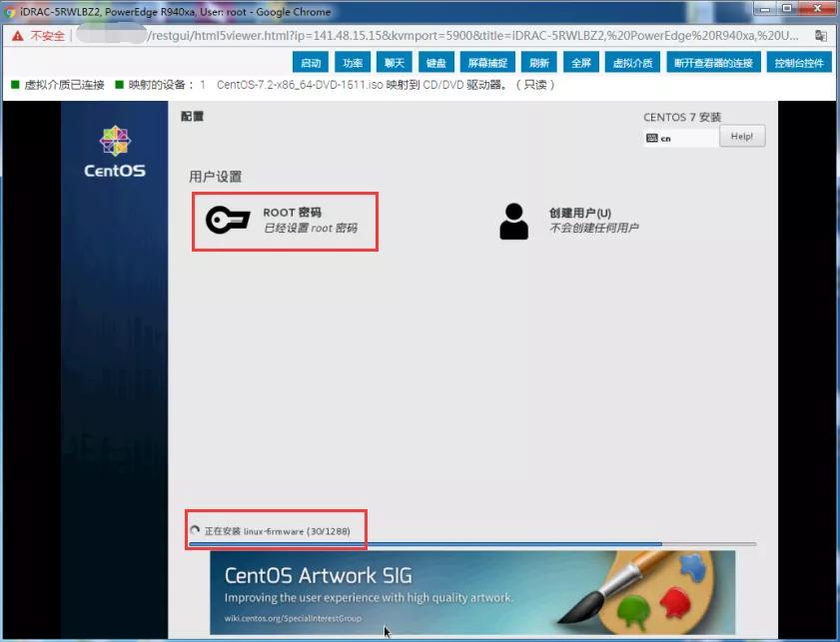Refresh the viewer with 刷新
The height and width of the screenshot is (642, 840).
539,61
